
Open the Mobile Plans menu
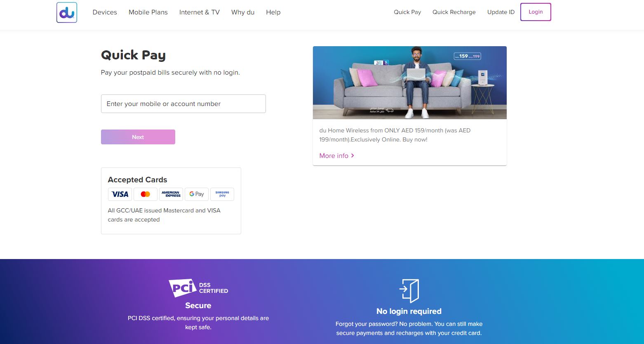coord(148,12)
